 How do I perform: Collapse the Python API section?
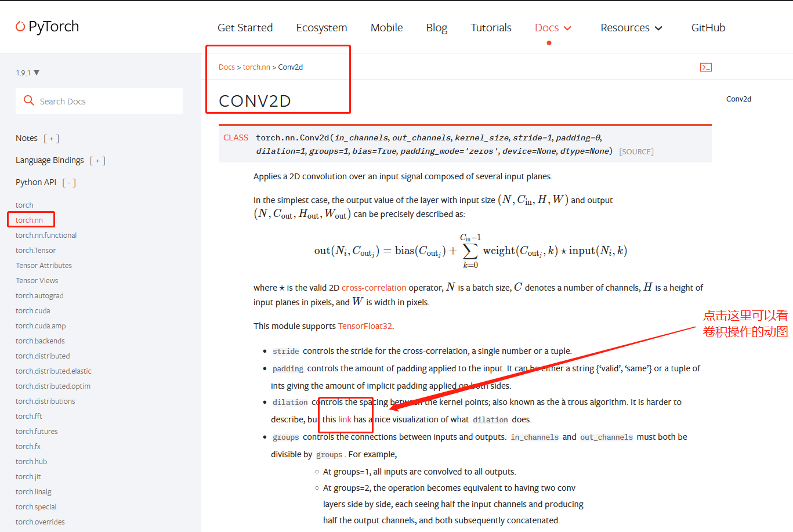click(x=69, y=182)
